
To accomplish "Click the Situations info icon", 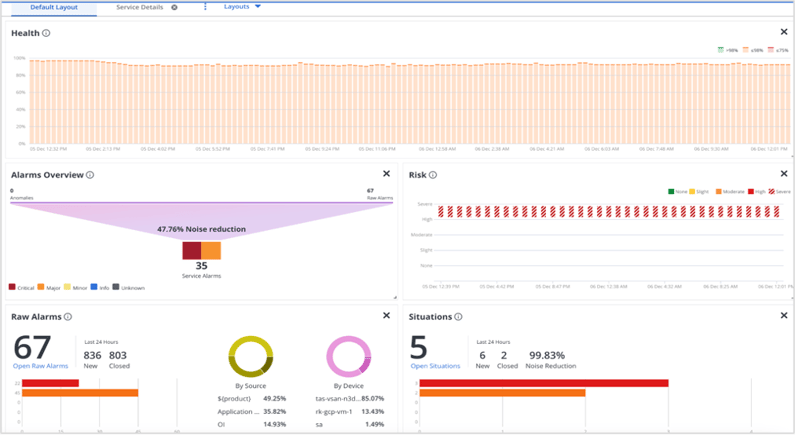I will [459, 317].
